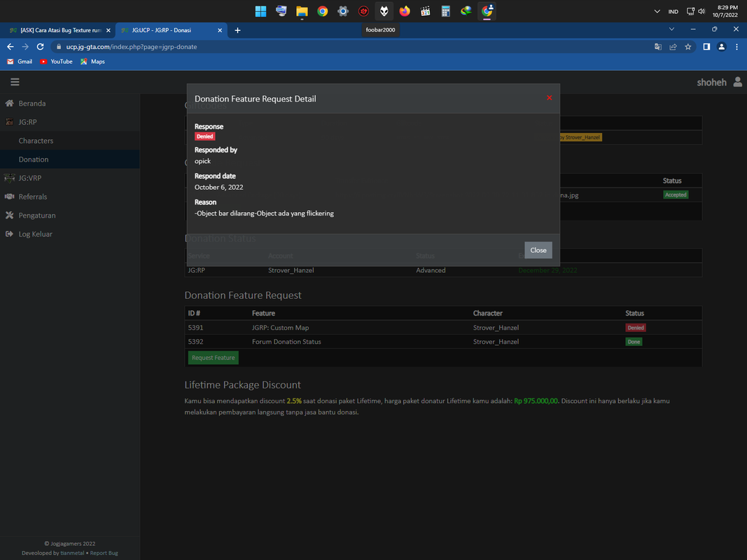Go forward in the browser
The width and height of the screenshot is (747, 560).
pos(25,47)
